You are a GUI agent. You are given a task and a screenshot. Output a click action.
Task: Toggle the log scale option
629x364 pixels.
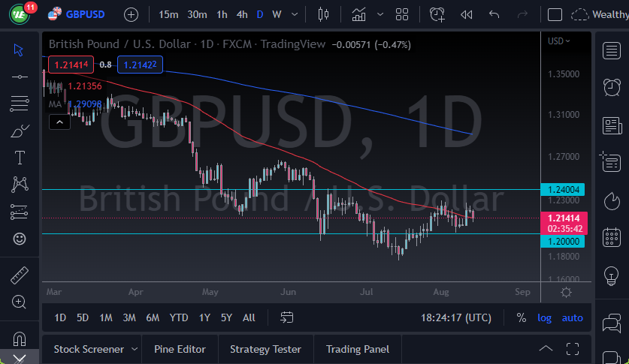(x=544, y=317)
